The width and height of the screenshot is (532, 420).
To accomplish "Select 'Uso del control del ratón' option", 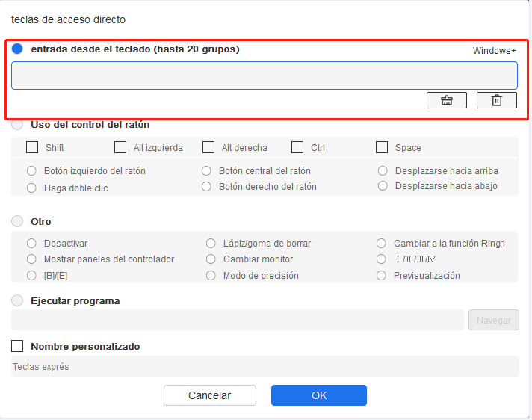I will (x=18, y=125).
